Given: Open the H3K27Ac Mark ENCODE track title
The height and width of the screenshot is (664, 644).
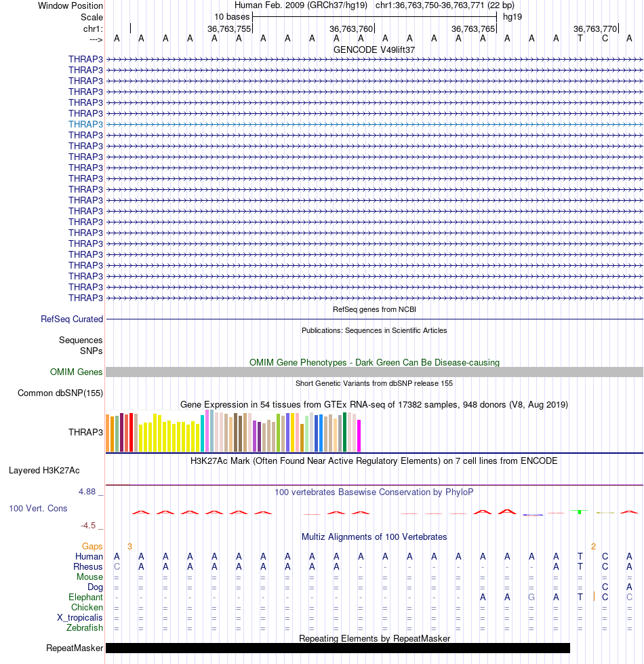Looking at the screenshot, I should pyautogui.click(x=374, y=461).
